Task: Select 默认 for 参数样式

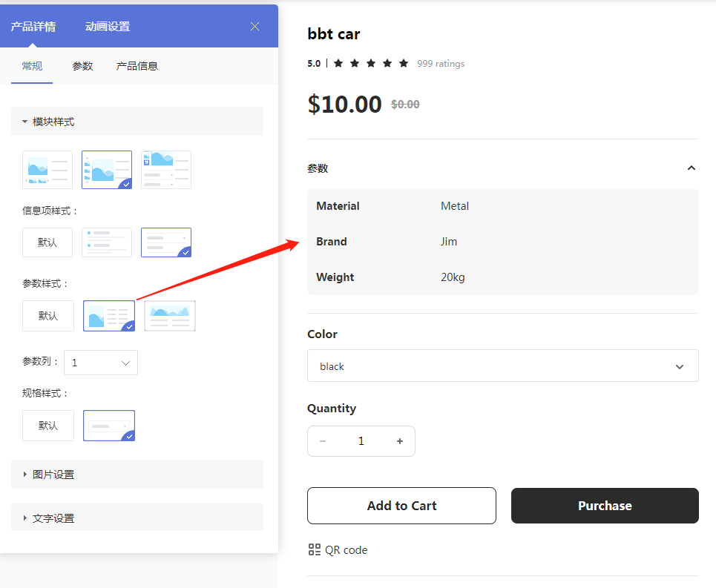Action: (48, 316)
